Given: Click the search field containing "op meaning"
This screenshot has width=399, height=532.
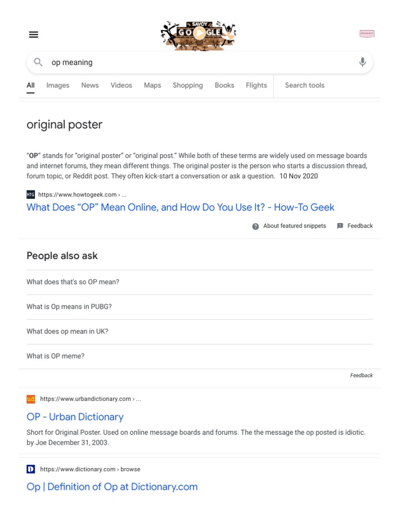Looking at the screenshot, I should click(x=197, y=62).
